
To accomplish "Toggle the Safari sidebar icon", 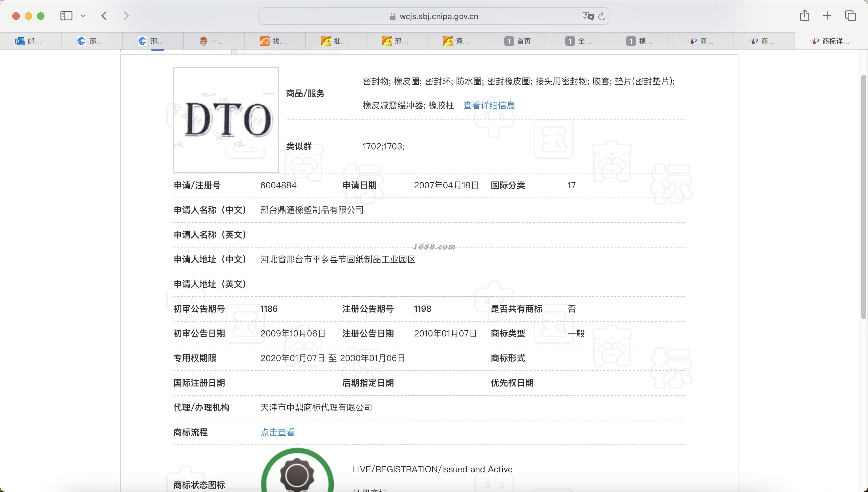I will 66,16.
